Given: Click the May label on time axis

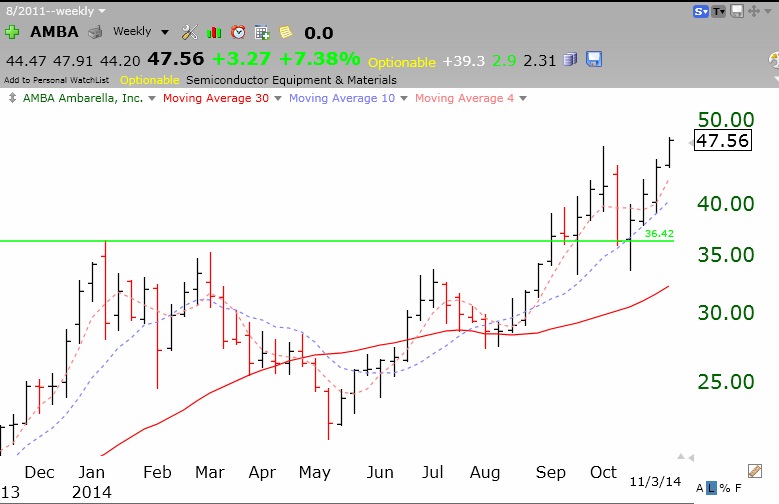Looking at the screenshot, I should 314,473.
